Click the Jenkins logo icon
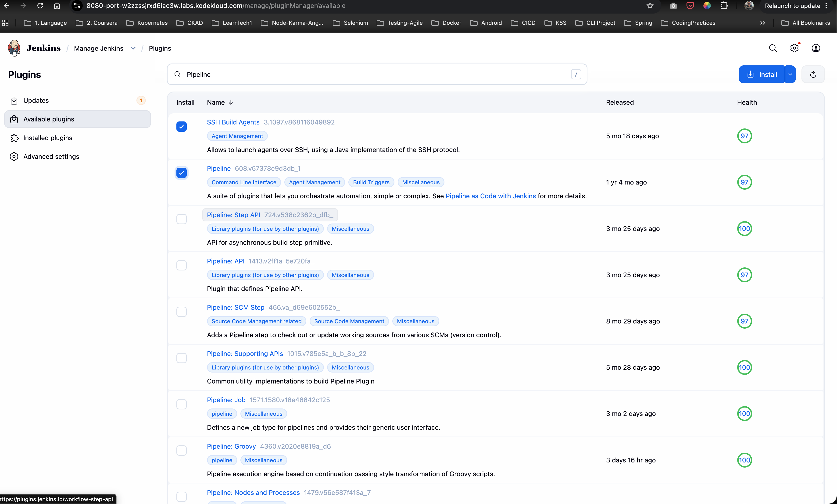 tap(14, 48)
